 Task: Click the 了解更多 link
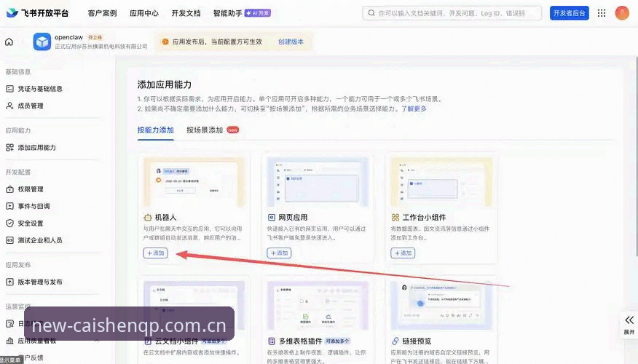tap(414, 109)
